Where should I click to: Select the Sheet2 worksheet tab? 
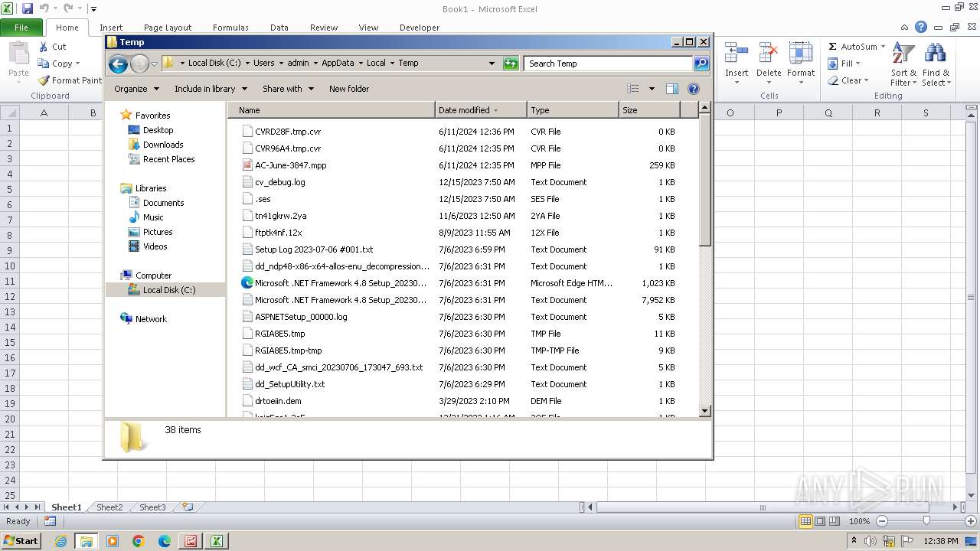(x=109, y=507)
